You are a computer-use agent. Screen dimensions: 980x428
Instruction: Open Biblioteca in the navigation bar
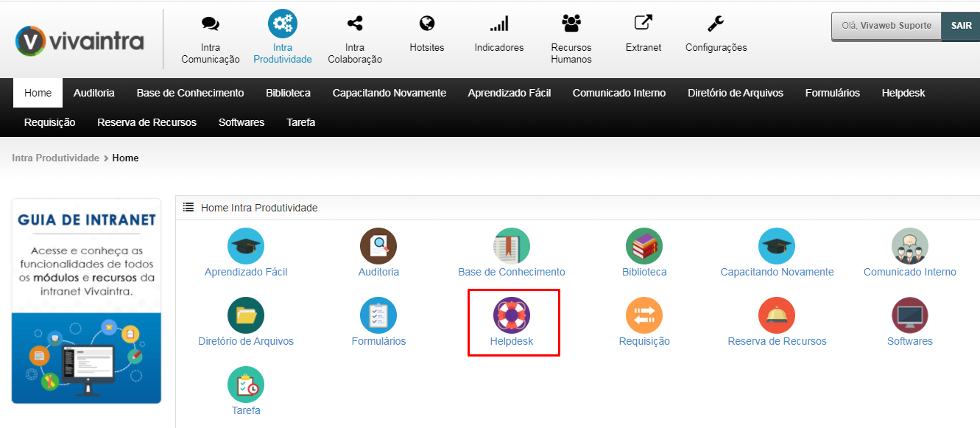pyautogui.click(x=288, y=93)
